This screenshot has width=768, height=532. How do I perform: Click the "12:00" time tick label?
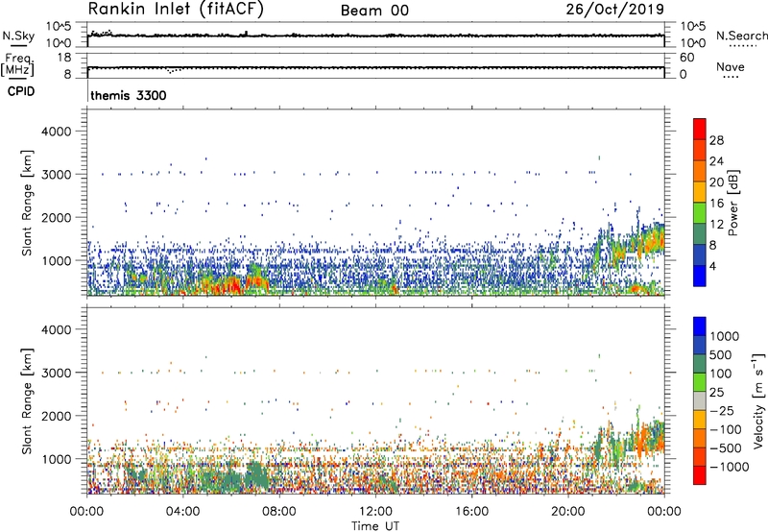click(375, 512)
